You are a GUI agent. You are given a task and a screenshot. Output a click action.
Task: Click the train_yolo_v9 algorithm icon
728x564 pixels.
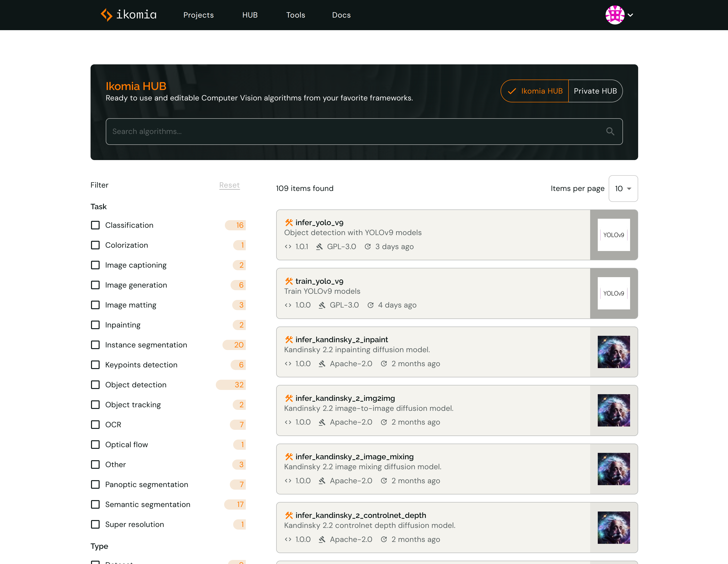pyautogui.click(x=614, y=293)
